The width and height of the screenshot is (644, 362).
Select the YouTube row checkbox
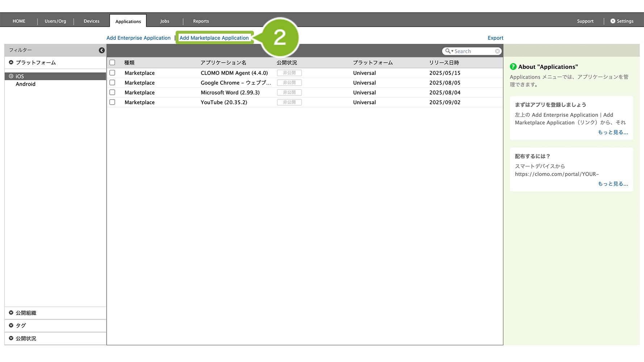(x=112, y=102)
